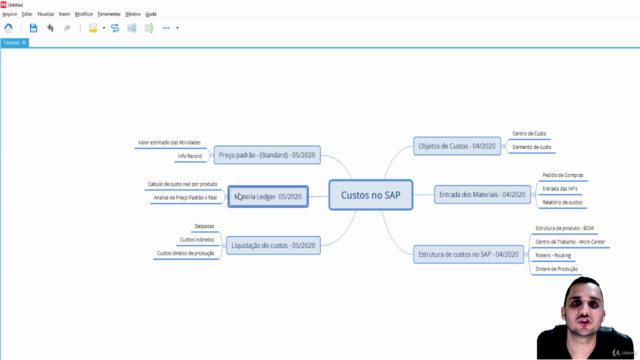Collapse the Entrada dos Materiais branch toggle
The height and width of the screenshot is (360, 640).
coord(533,195)
